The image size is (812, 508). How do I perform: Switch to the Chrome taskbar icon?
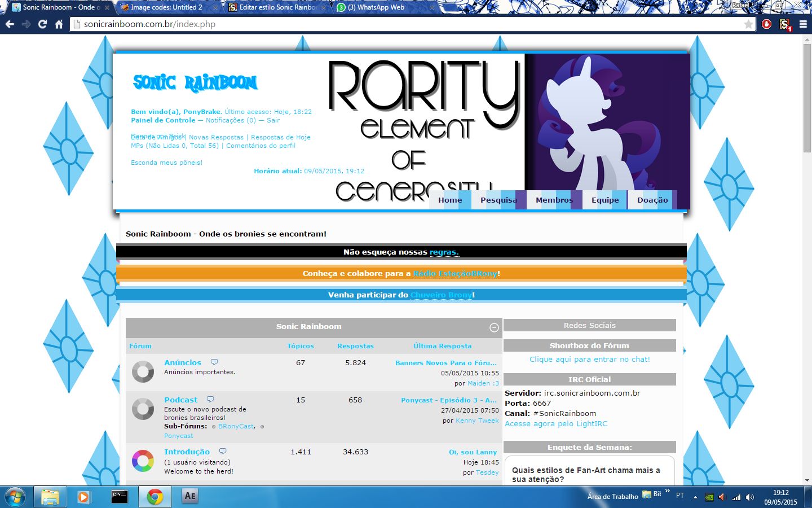point(155,497)
